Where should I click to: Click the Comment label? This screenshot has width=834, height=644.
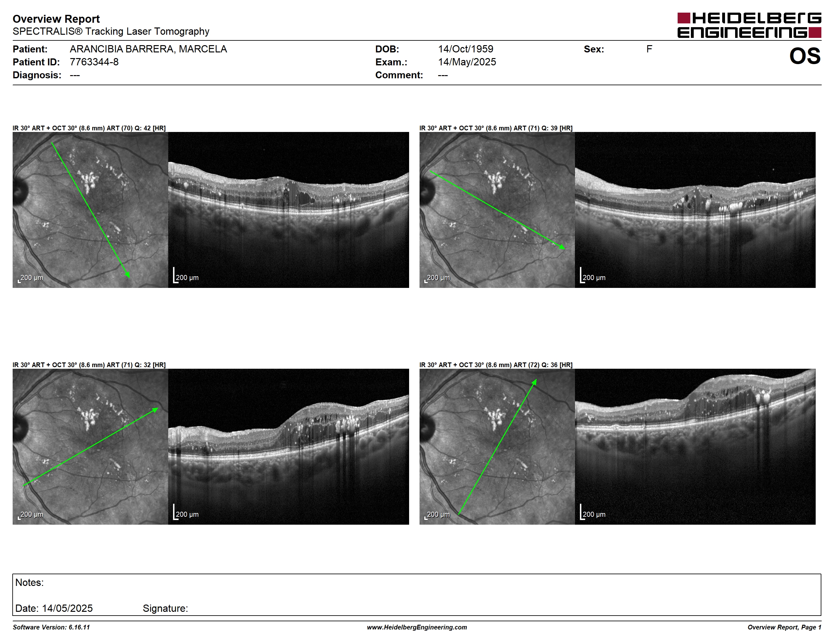[399, 75]
